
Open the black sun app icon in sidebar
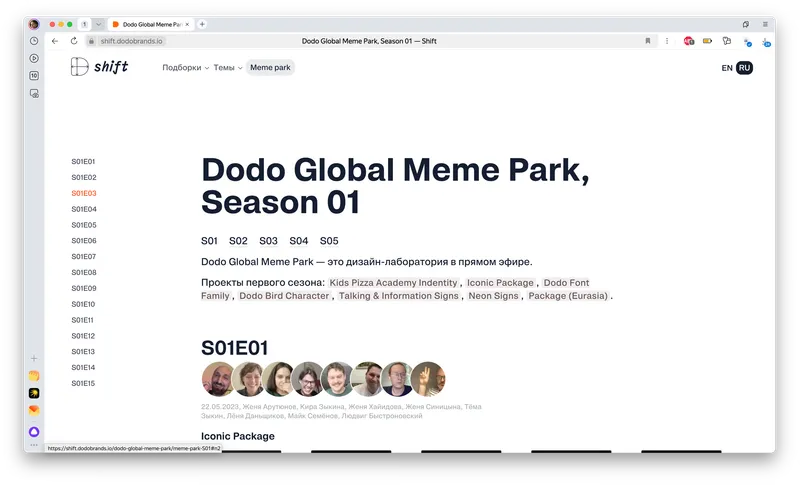pos(34,393)
